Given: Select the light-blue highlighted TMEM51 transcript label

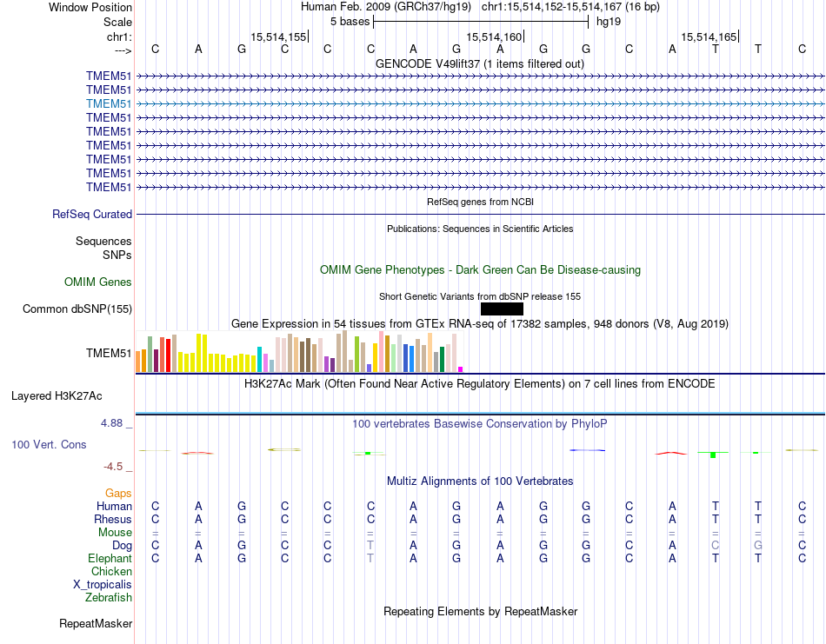Looking at the screenshot, I should (x=109, y=103).
